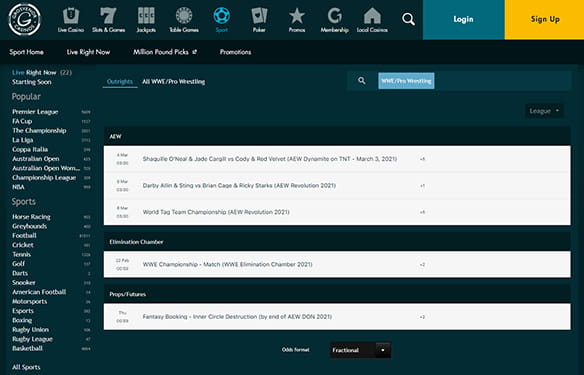The image size is (584, 375).
Task: Expand markets for Darby Allin match
Action: coord(422,185)
